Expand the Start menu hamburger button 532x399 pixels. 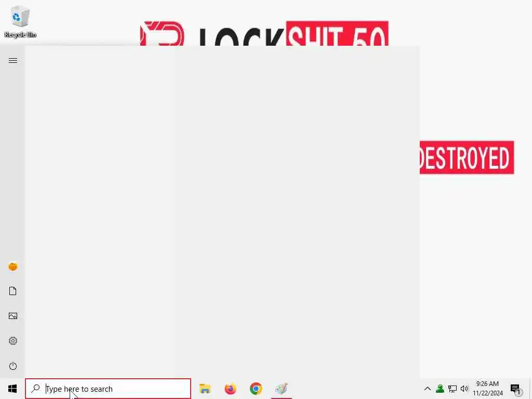tap(13, 61)
